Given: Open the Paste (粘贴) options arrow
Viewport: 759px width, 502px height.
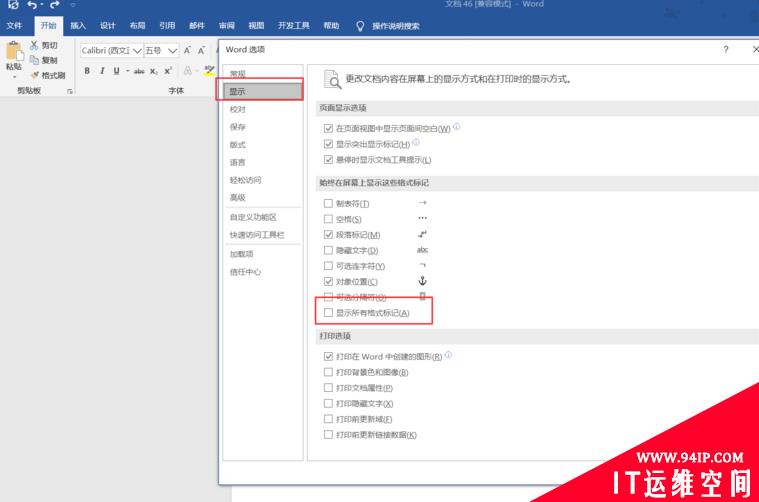Looking at the screenshot, I should 14,76.
